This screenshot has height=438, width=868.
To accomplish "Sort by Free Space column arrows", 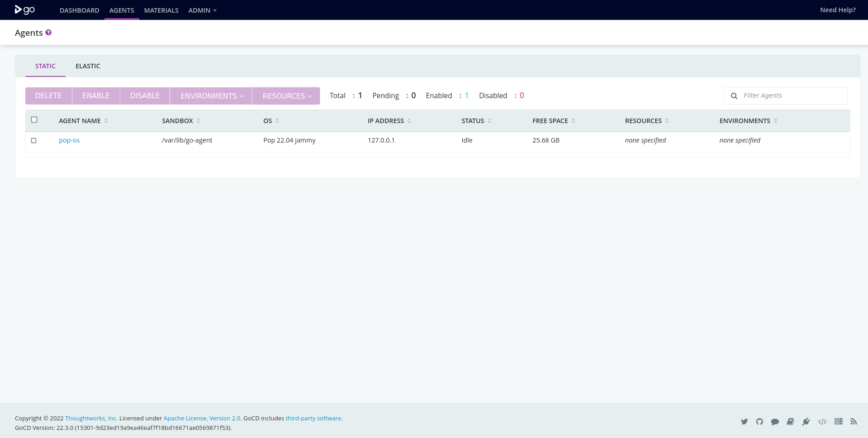I will 574,121.
